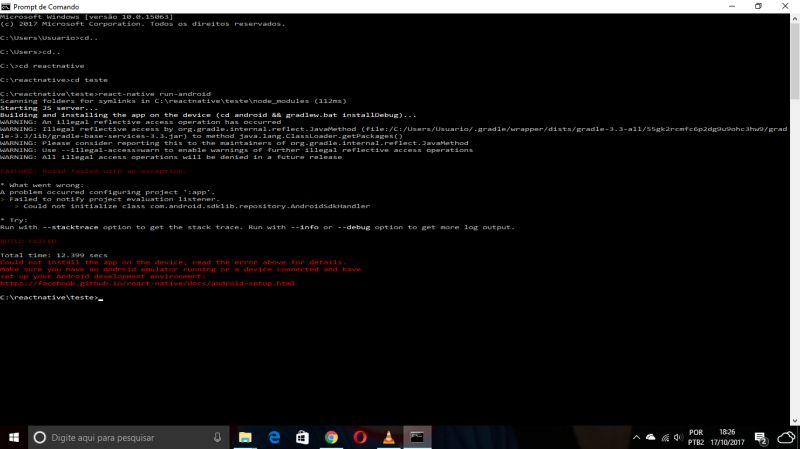Click the 'Scanning folders for symlinks' line
800x449 pixels.
[173, 101]
